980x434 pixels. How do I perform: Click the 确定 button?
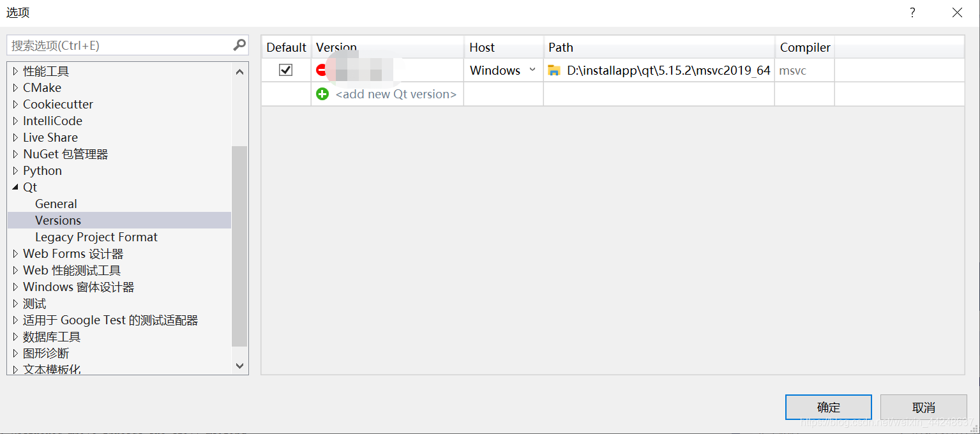pyautogui.click(x=828, y=407)
